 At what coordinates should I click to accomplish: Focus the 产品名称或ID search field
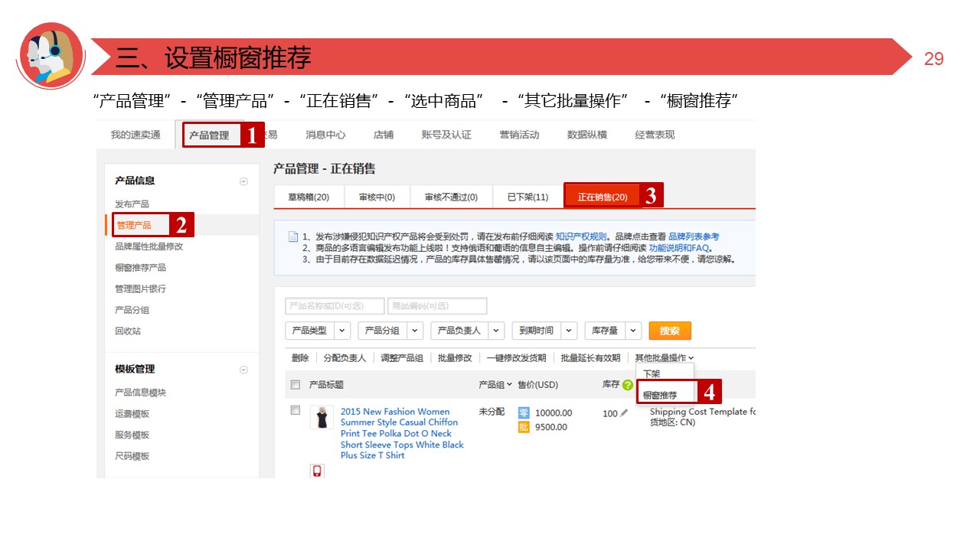(x=335, y=306)
